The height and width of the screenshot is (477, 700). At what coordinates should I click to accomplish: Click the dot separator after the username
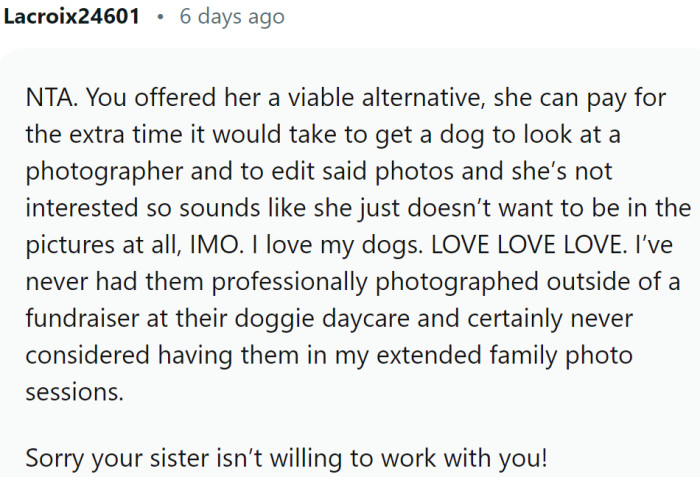[159, 17]
